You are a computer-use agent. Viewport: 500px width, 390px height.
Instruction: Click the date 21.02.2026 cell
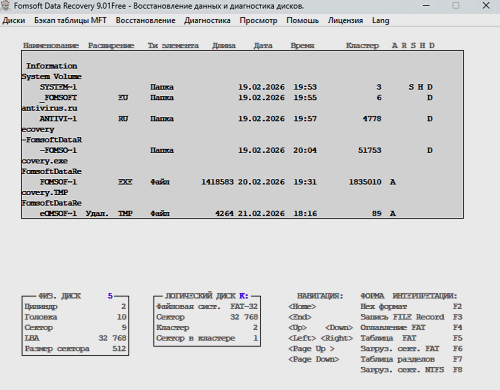point(261,213)
